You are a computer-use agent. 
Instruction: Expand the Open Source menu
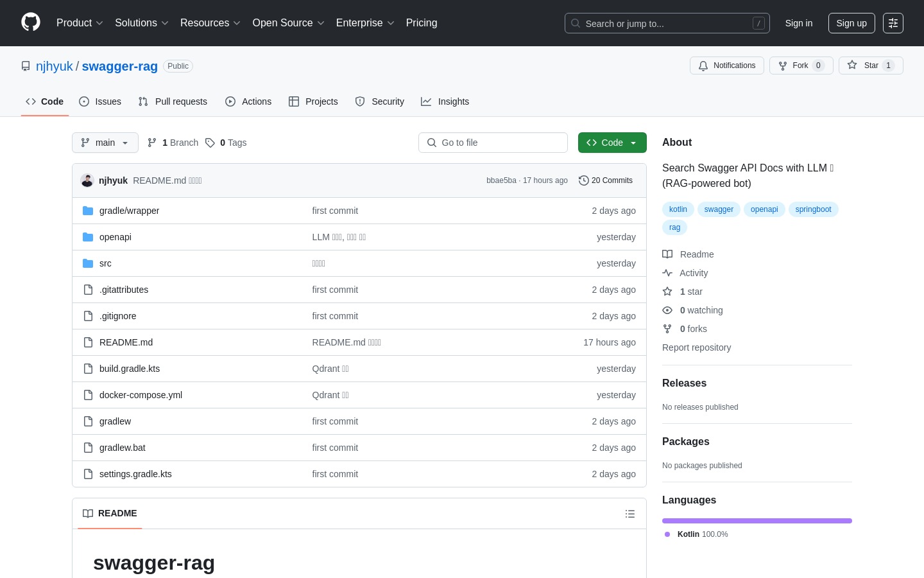[289, 23]
